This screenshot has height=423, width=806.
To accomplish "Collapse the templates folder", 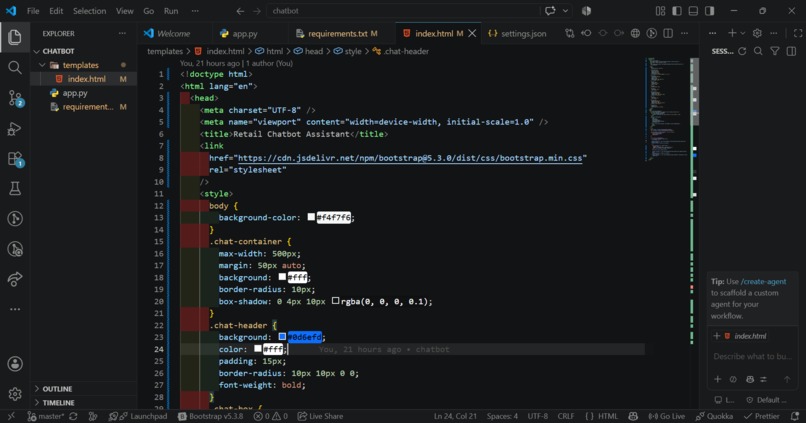I will click(80, 65).
